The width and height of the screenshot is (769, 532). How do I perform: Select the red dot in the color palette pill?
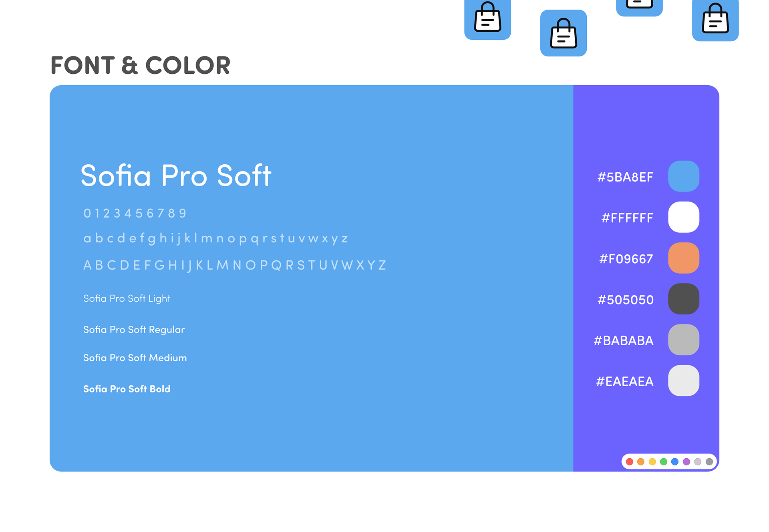(629, 461)
